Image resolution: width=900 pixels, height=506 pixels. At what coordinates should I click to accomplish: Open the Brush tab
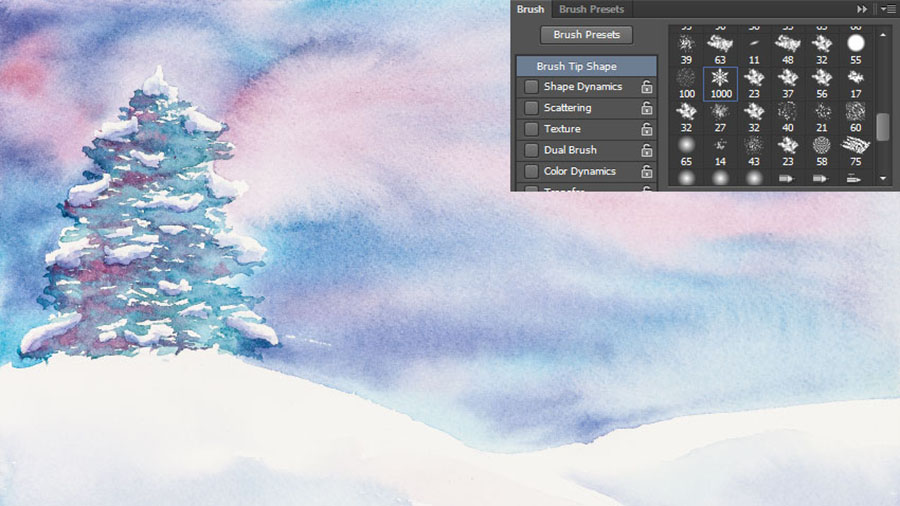(530, 9)
